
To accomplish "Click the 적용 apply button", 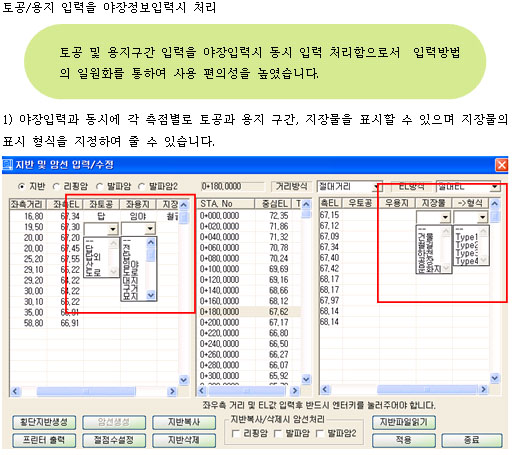I will [x=404, y=440].
